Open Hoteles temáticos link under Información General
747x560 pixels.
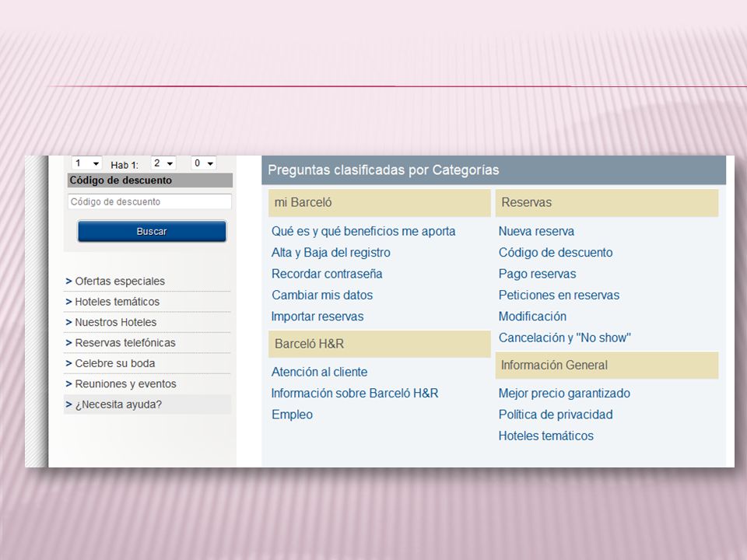(x=546, y=436)
